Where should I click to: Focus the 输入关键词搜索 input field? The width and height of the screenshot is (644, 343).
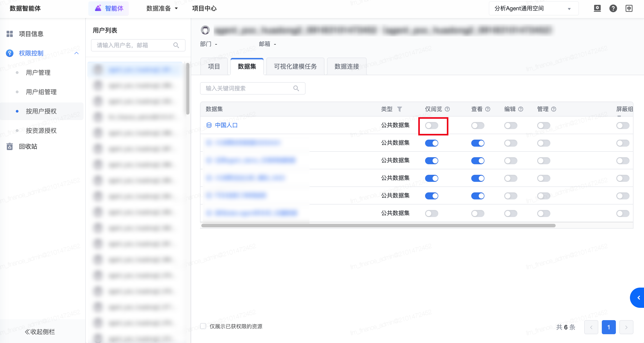[x=253, y=88]
